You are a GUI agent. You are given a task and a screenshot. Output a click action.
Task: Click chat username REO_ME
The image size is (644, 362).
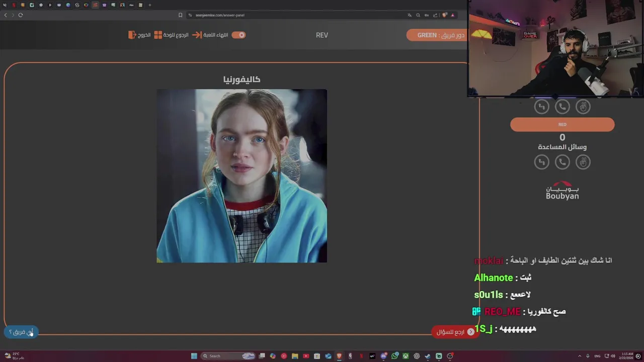(502, 312)
